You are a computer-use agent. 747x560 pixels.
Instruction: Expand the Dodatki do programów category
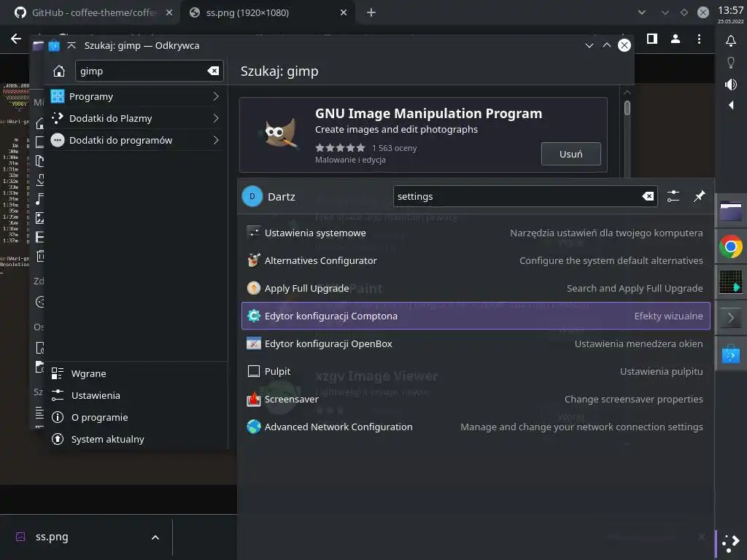tap(136, 141)
